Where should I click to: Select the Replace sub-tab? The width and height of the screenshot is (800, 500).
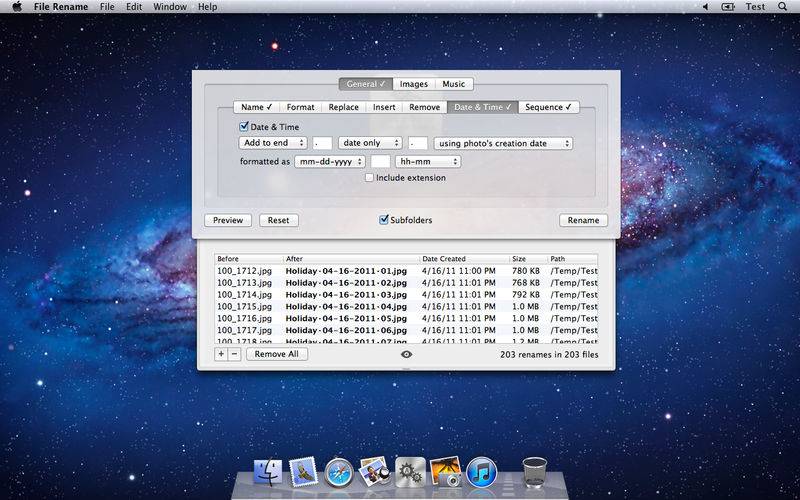pyautogui.click(x=343, y=107)
